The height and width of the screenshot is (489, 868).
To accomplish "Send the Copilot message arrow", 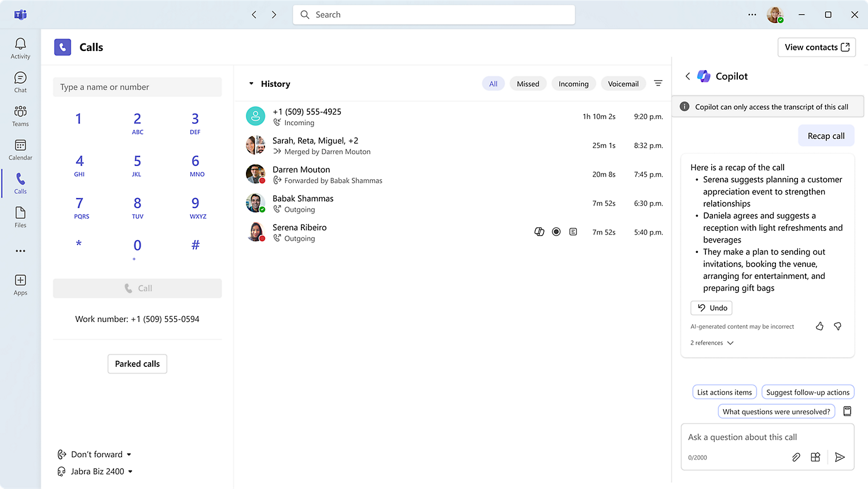I will pyautogui.click(x=840, y=457).
